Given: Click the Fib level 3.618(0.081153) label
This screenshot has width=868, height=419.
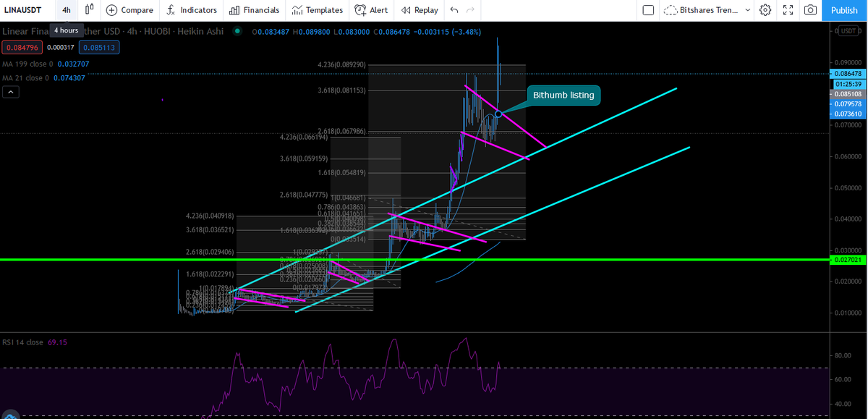Looking at the screenshot, I should 341,90.
